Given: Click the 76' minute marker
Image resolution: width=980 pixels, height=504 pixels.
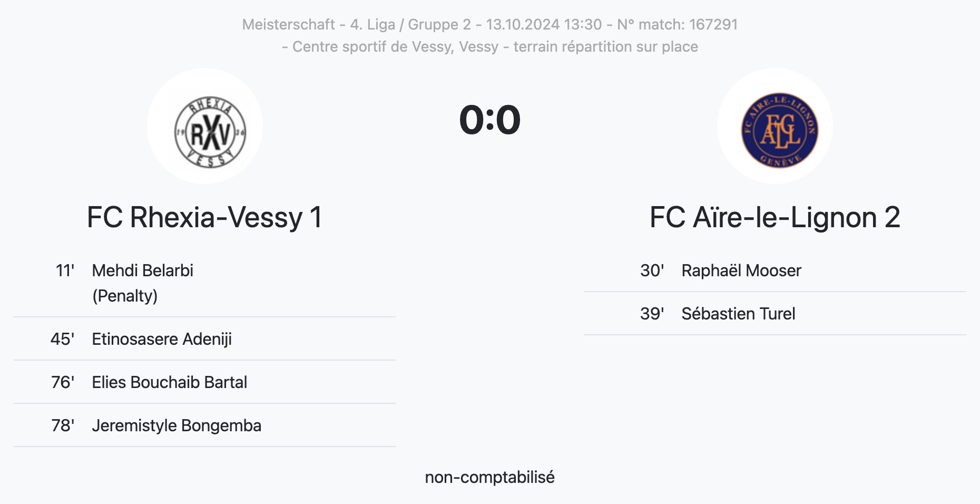Looking at the screenshot, I should pyautogui.click(x=63, y=382).
